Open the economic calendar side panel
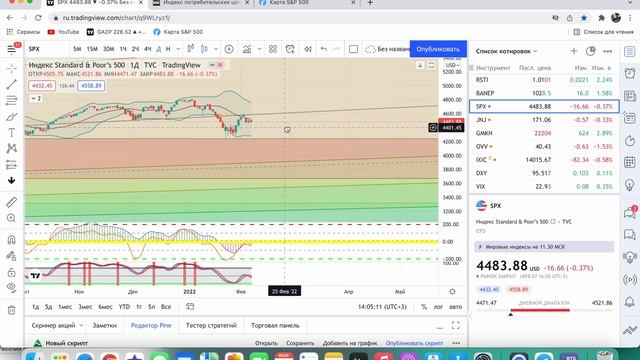The height and width of the screenshot is (360, 640). pyautogui.click(x=630, y=162)
